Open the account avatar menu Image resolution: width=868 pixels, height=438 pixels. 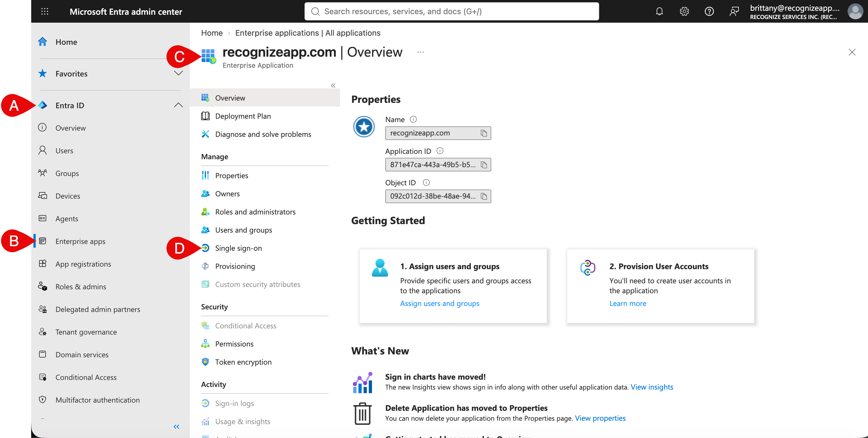click(x=855, y=11)
